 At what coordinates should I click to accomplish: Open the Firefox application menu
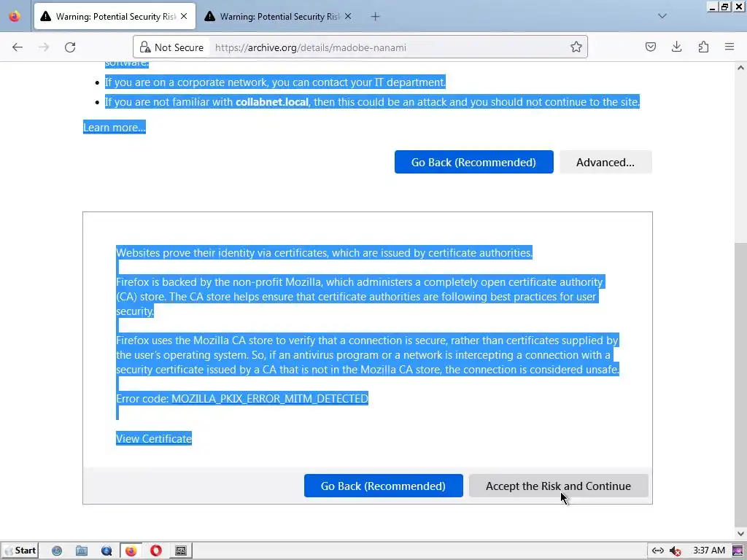pyautogui.click(x=729, y=47)
